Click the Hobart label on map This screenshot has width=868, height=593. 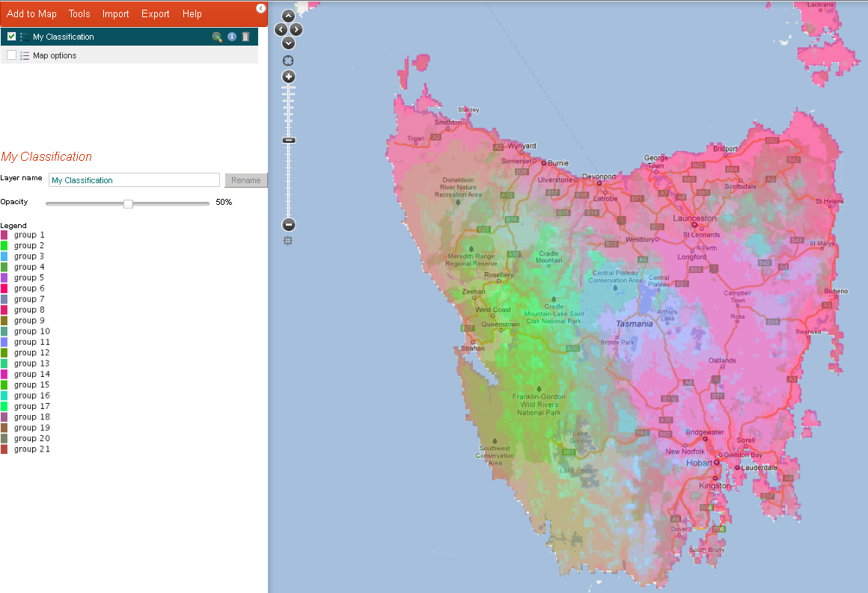point(699,463)
